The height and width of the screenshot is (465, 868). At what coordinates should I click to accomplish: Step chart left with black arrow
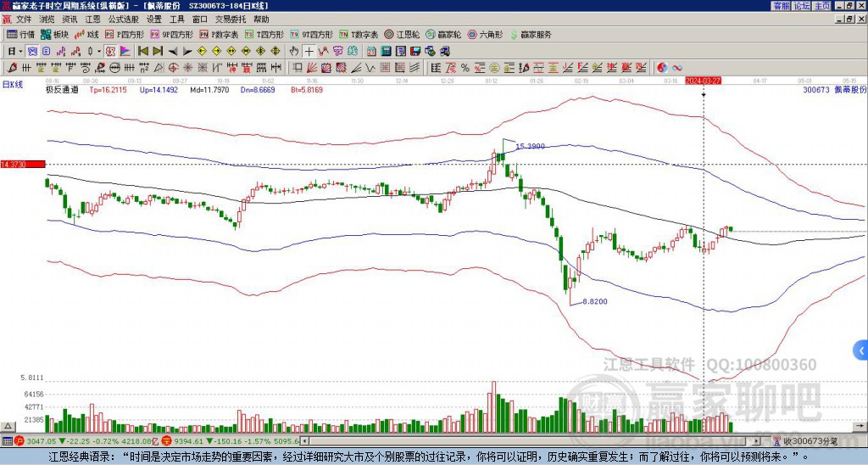173,52
